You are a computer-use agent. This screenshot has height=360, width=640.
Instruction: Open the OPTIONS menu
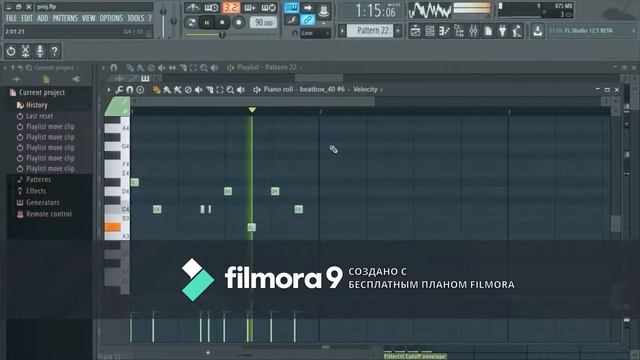click(x=111, y=18)
